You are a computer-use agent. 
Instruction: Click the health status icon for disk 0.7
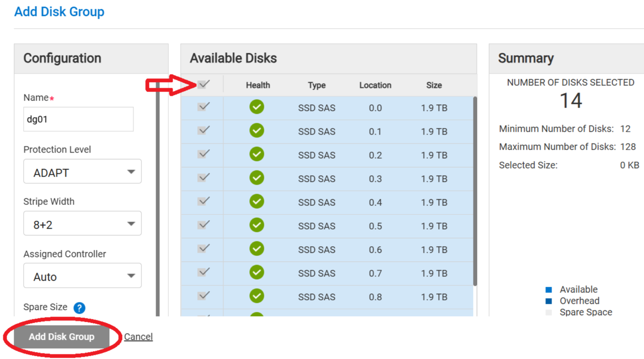click(x=257, y=273)
